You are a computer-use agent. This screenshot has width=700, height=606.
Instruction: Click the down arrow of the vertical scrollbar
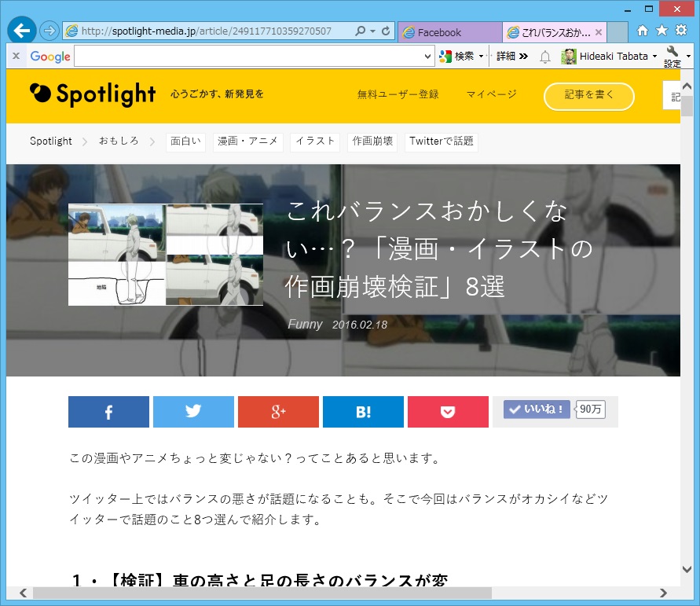click(687, 569)
